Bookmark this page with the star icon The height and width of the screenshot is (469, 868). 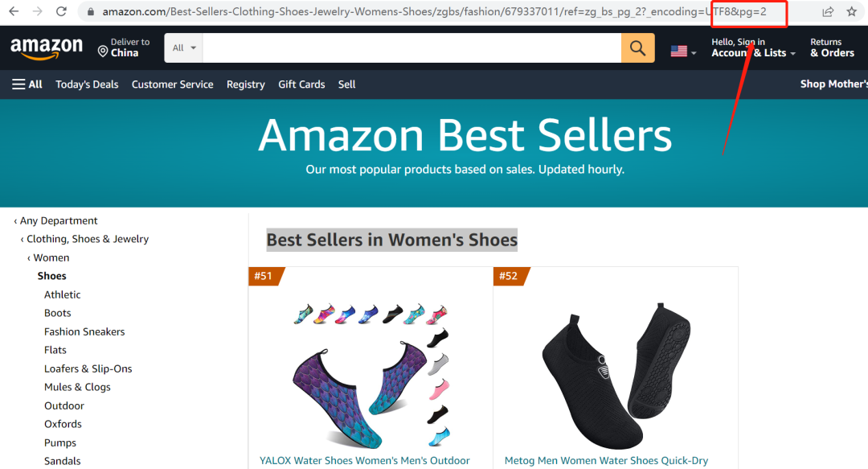click(852, 12)
